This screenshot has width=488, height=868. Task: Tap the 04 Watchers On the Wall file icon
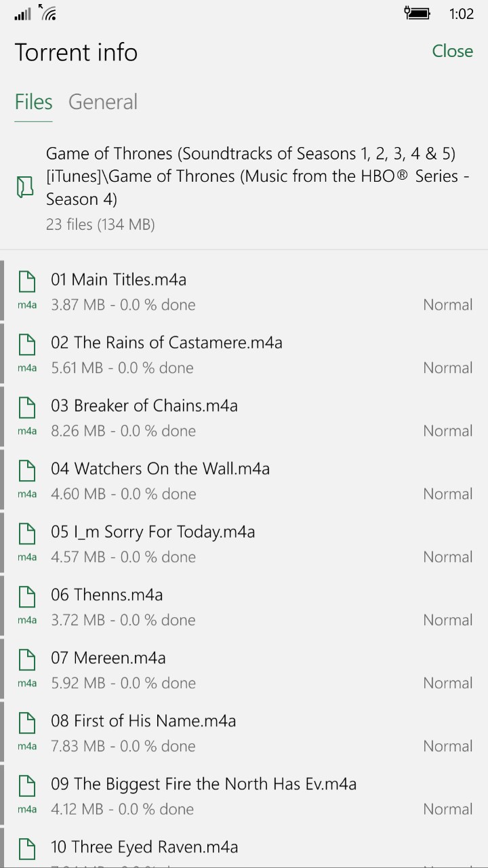27,471
